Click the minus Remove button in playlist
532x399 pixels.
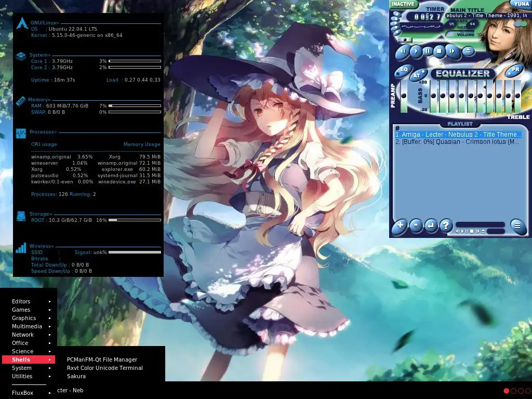[416, 225]
